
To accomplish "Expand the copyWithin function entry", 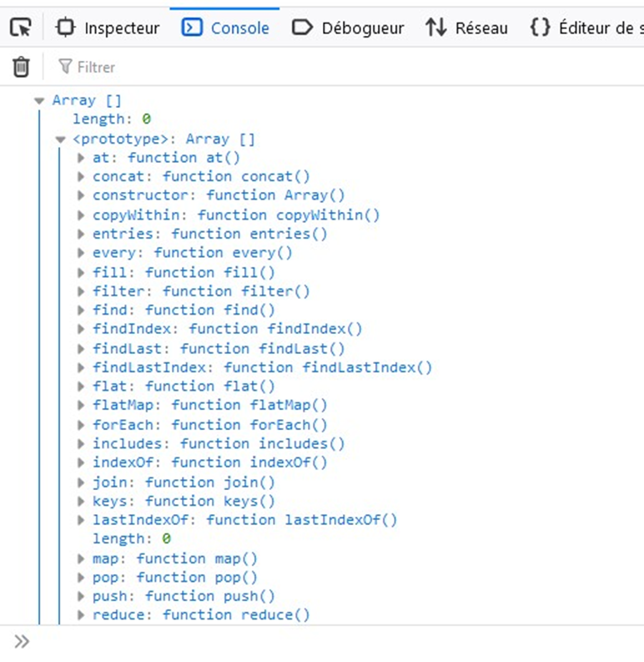I will click(81, 215).
